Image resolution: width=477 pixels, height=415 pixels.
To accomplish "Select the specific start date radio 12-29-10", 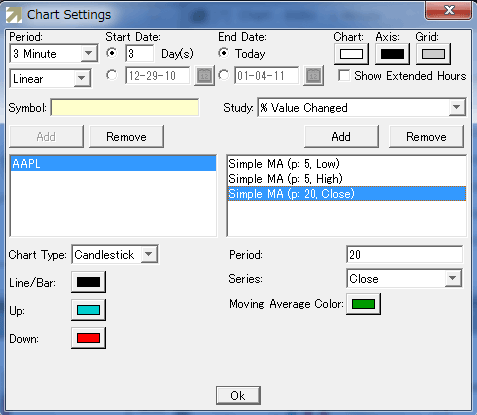I will [x=112, y=75].
